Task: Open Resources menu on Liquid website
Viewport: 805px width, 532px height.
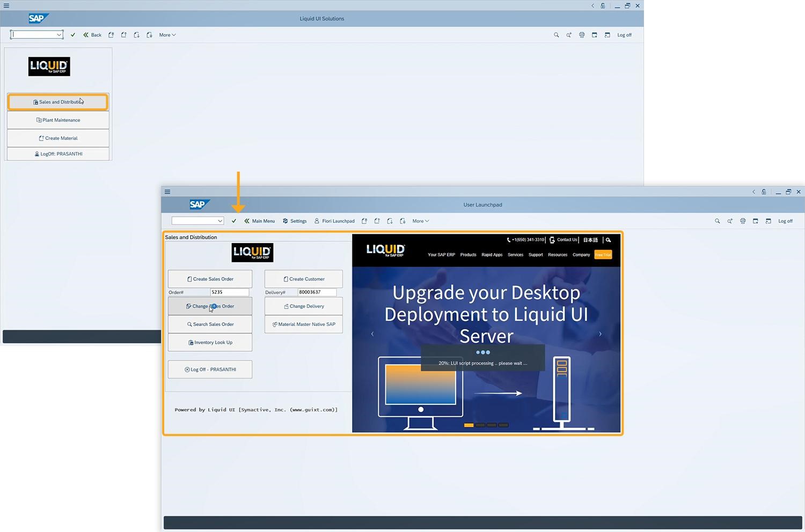Action: coord(558,255)
